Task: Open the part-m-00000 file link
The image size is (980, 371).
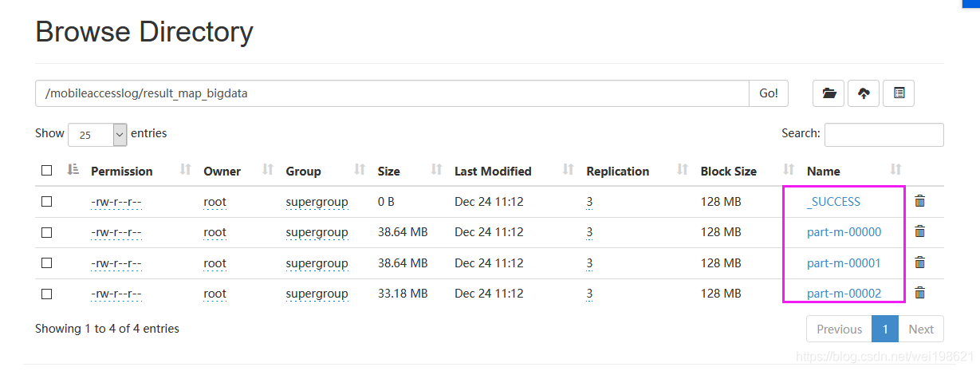Action: pyautogui.click(x=844, y=232)
